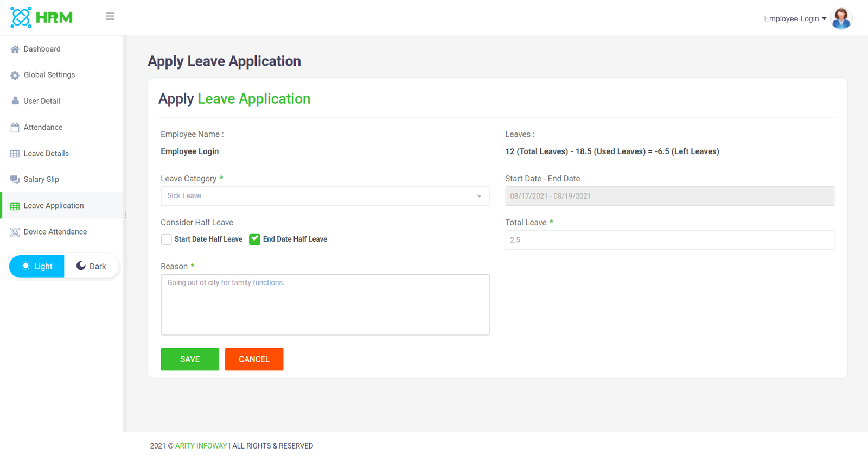The height and width of the screenshot is (461, 868).
Task: Select the Light theme mode
Action: 37,266
